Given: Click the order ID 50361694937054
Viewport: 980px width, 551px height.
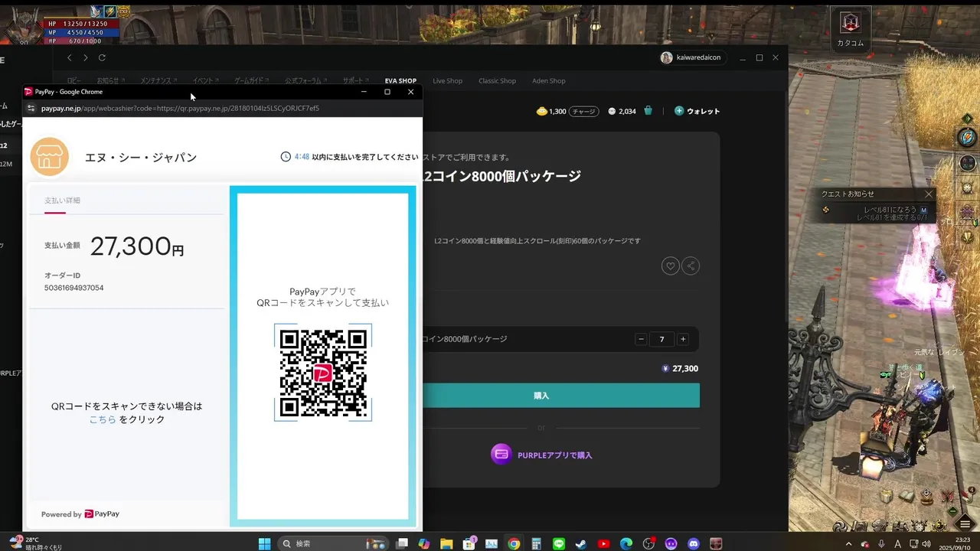Looking at the screenshot, I should point(73,288).
